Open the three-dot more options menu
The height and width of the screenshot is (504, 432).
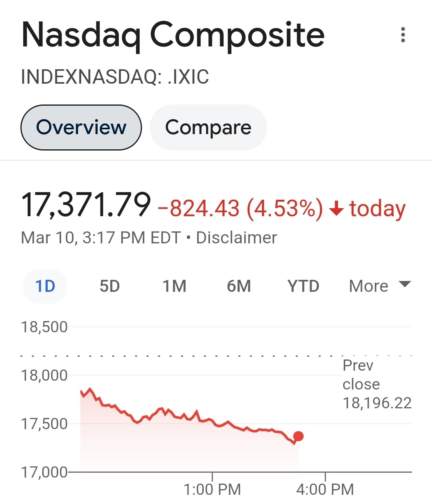[403, 35]
